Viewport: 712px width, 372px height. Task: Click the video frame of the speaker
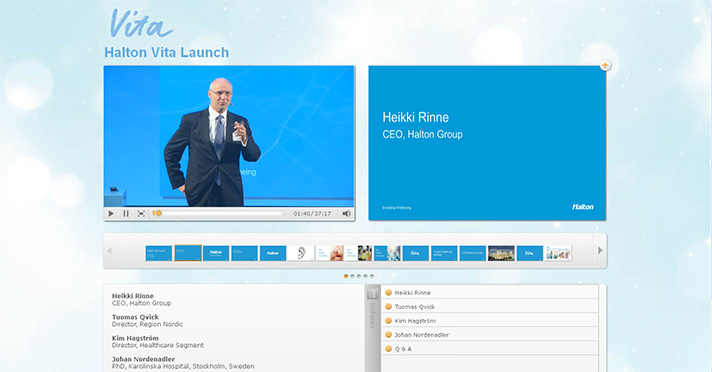pos(229,136)
